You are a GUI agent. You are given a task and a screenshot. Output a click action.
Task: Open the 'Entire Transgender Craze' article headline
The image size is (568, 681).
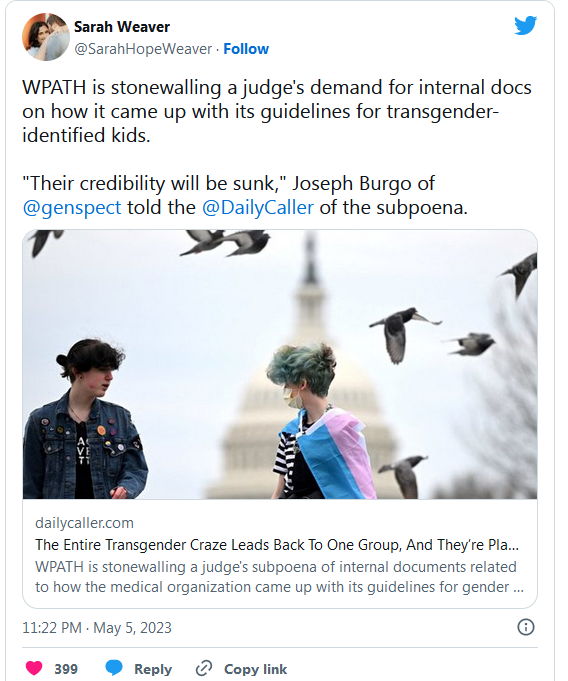(x=277, y=545)
